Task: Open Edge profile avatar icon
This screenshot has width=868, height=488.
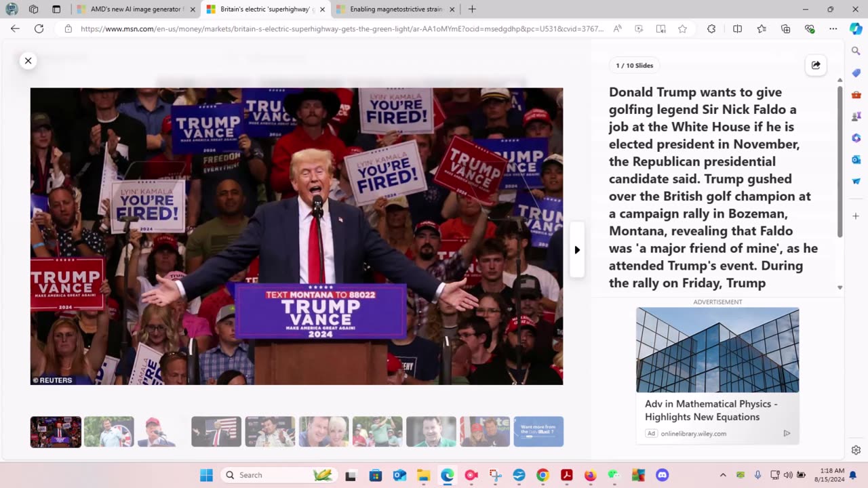Action: [12, 9]
